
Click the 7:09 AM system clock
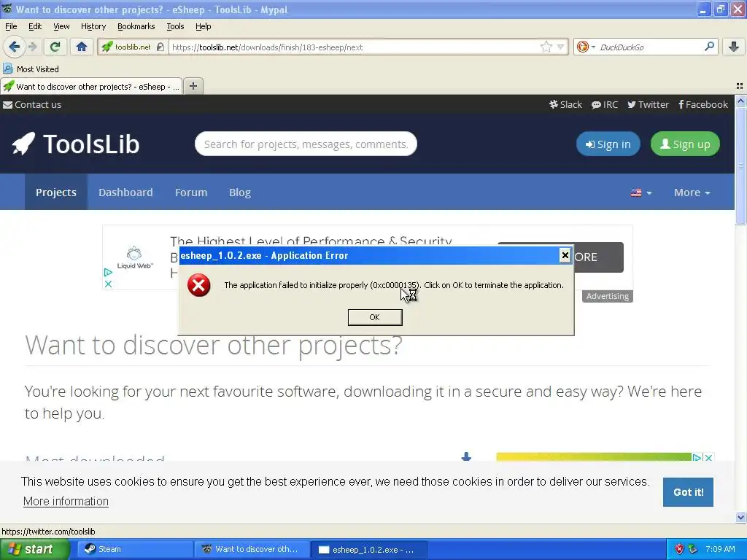(720, 549)
